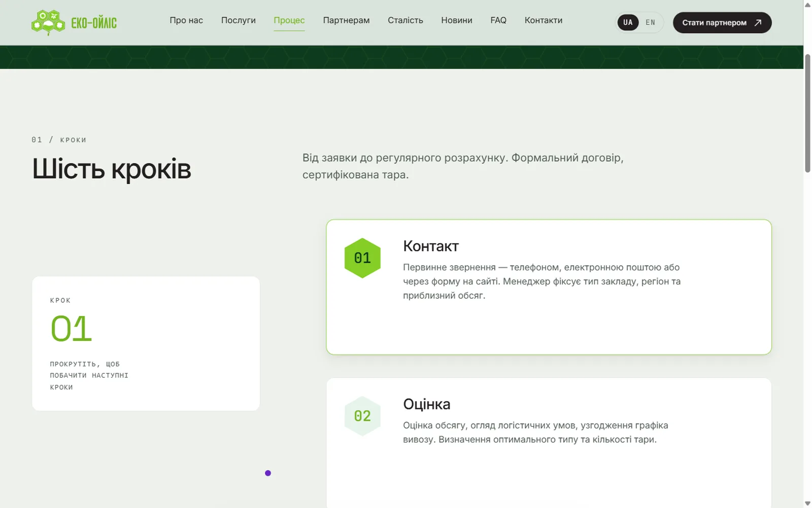The height and width of the screenshot is (508, 812).
Task: Click the КРОК label in counter card
Action: 60,300
